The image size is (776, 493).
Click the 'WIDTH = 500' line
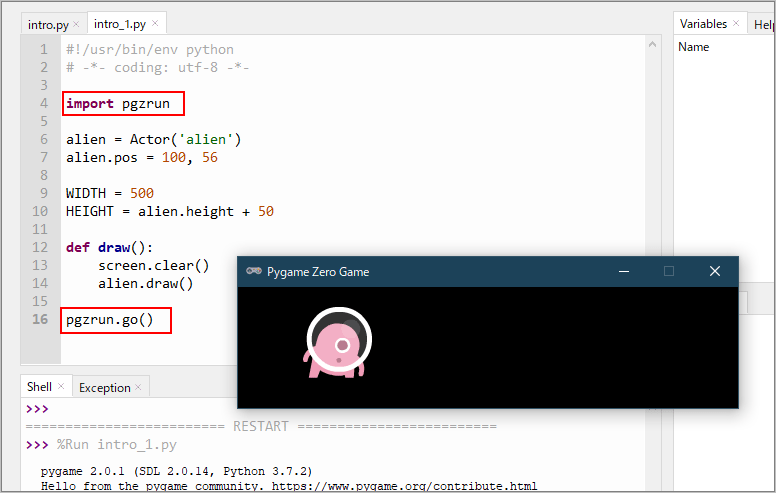pos(110,193)
